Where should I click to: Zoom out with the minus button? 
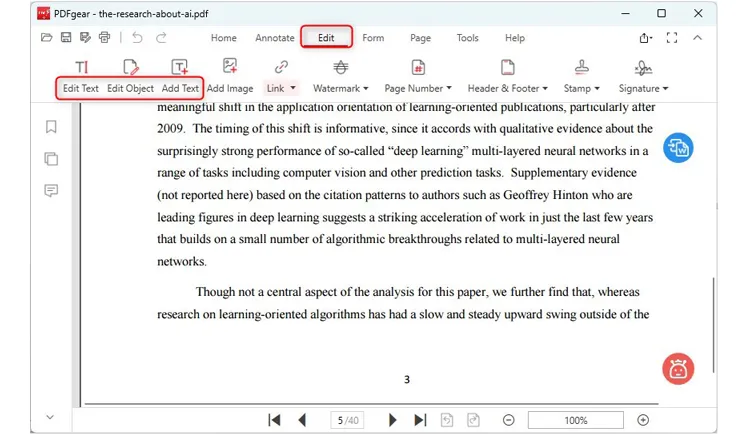tap(508, 420)
